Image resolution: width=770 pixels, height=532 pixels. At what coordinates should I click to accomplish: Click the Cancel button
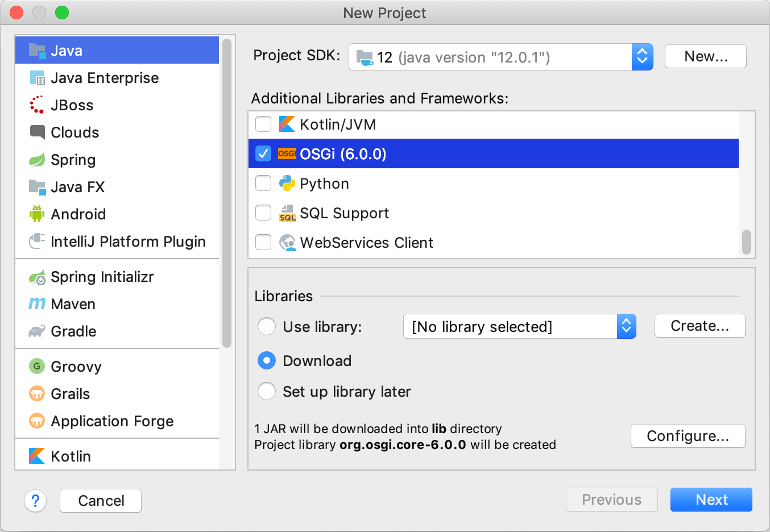[101, 501]
